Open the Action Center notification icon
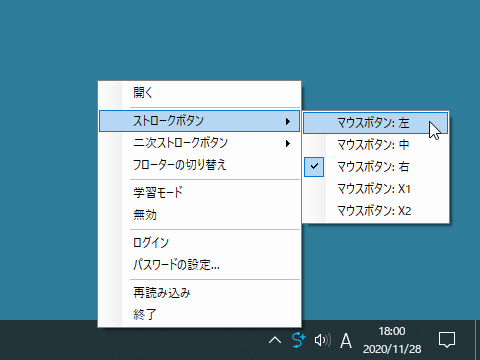The image size is (480, 360). tap(447, 340)
